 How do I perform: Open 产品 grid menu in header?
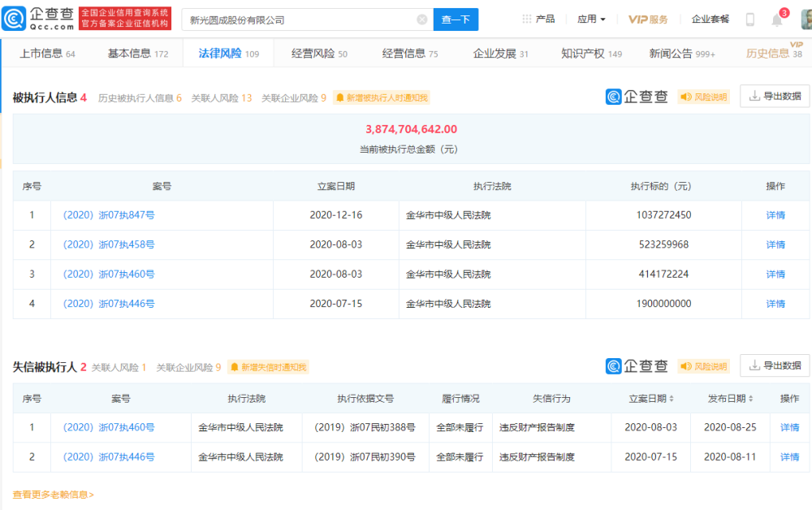click(x=538, y=19)
